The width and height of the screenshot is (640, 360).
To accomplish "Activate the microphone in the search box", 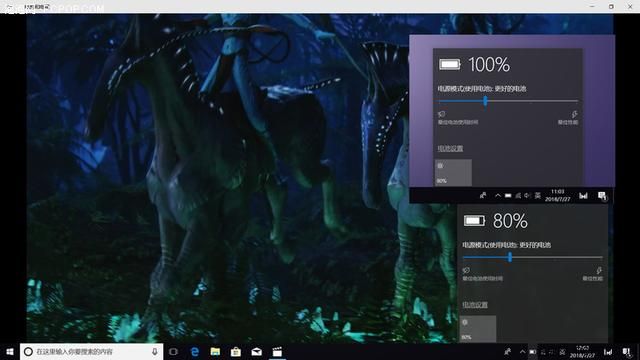I will click(x=155, y=351).
